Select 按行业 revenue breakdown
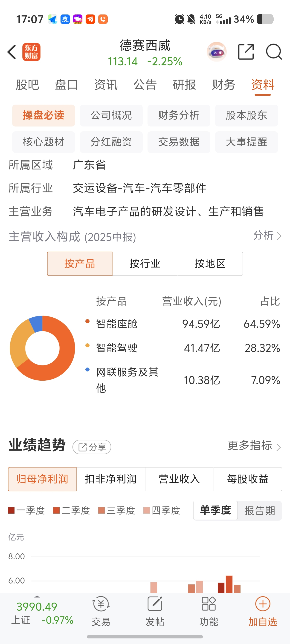 pos(145,264)
